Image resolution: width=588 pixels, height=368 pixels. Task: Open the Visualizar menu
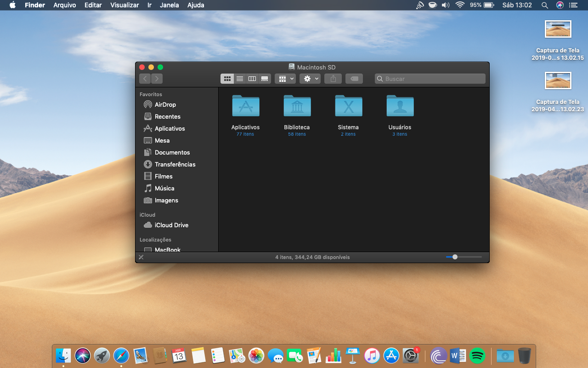click(x=124, y=5)
